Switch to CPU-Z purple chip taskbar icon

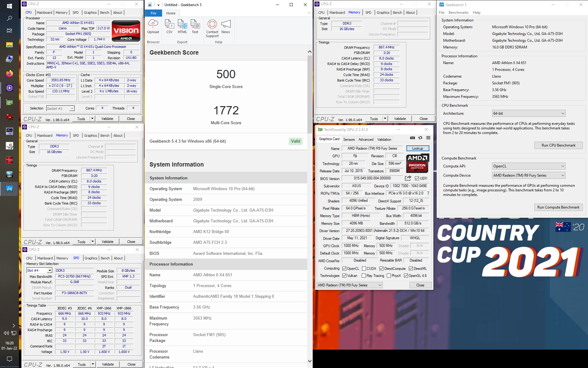pyautogui.click(x=9, y=88)
